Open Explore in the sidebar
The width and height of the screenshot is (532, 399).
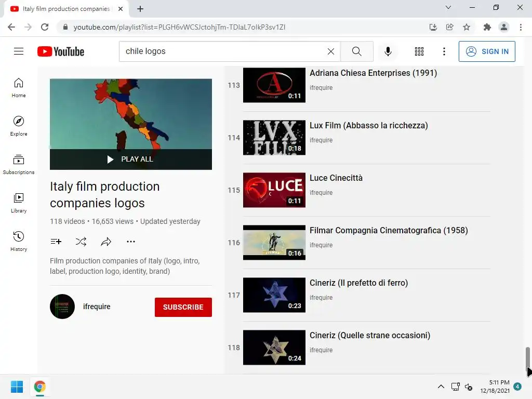pyautogui.click(x=19, y=126)
